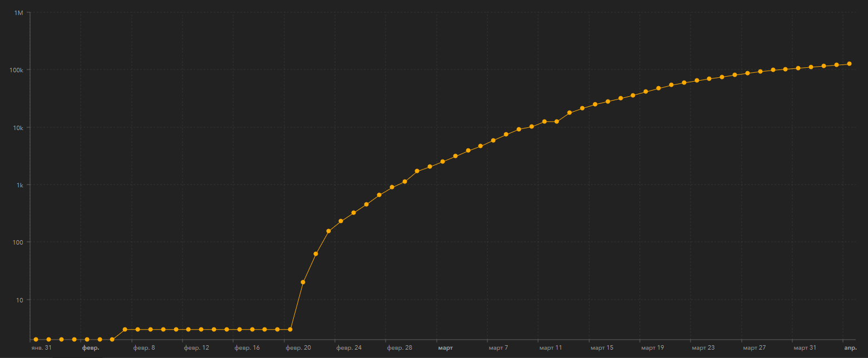Click the last flat data point before the sharp rise
Image resolution: width=868 pixels, height=358 pixels.
click(x=290, y=330)
